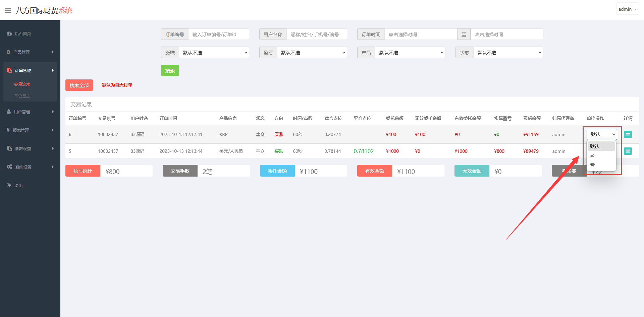644x317 pixels.
Task: Open details icon for order 5
Action: pyautogui.click(x=628, y=151)
